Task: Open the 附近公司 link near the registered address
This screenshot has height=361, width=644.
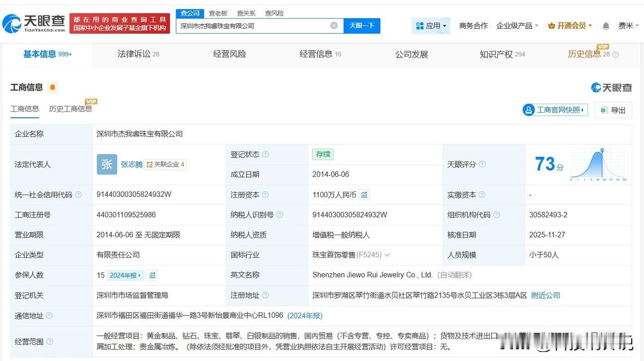Action: (545, 295)
